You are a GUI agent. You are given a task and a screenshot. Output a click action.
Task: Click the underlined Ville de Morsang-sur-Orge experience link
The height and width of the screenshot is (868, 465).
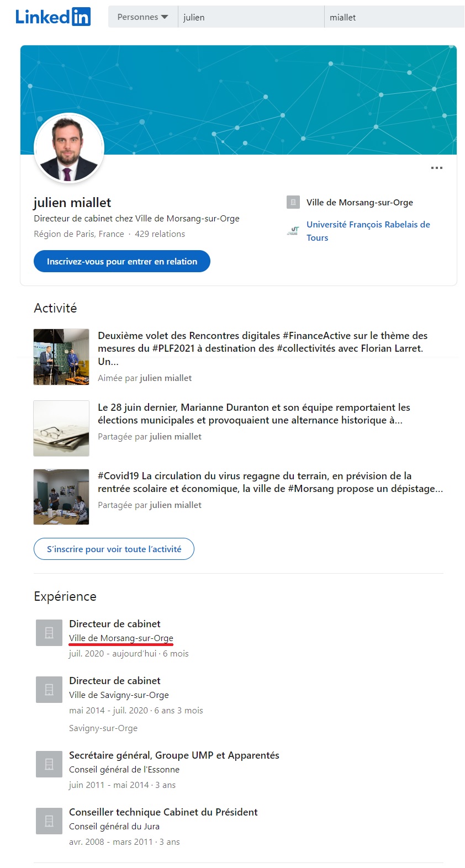coord(121,638)
